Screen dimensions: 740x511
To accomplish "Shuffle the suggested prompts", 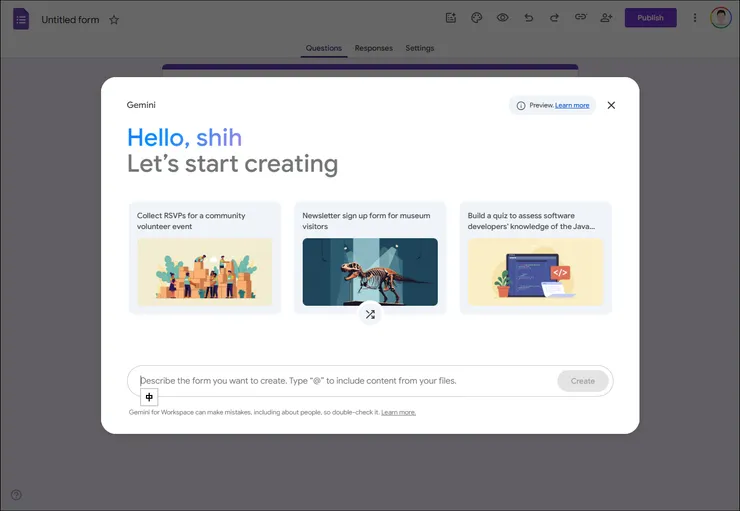I will pyautogui.click(x=370, y=314).
